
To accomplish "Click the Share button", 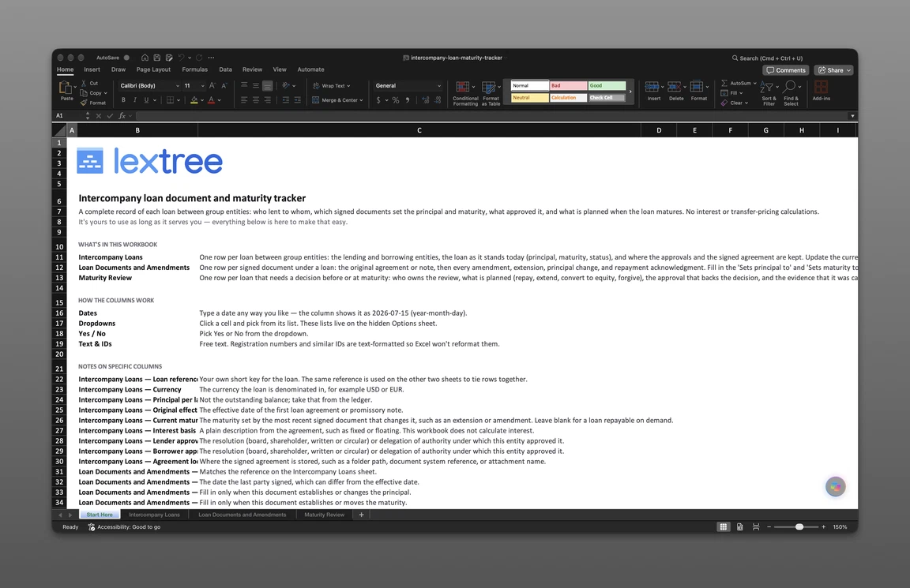I will (x=834, y=70).
